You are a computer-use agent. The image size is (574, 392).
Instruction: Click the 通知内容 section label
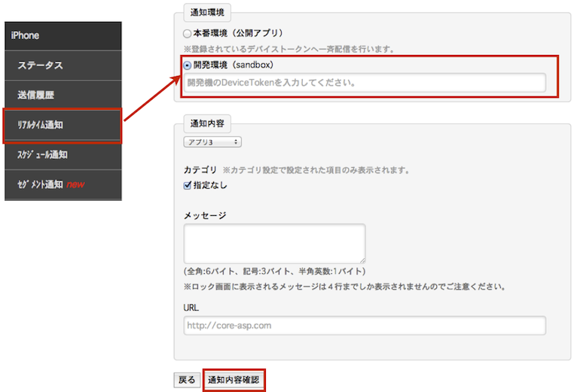(x=207, y=123)
